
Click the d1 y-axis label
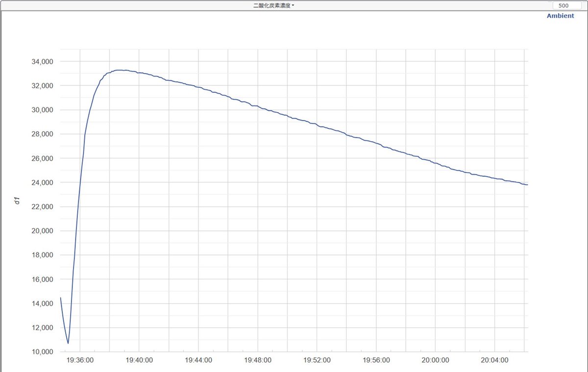[18, 200]
